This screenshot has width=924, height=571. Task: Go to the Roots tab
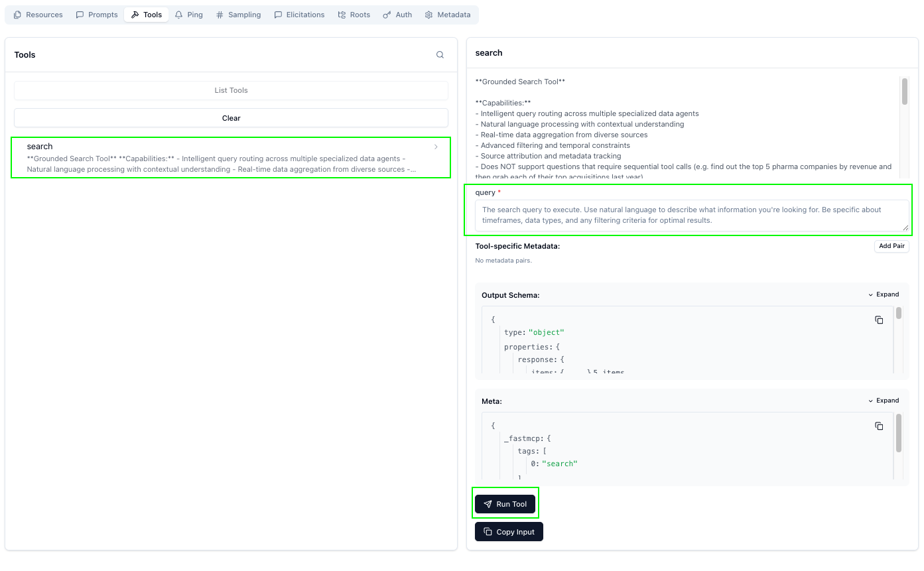354,15
